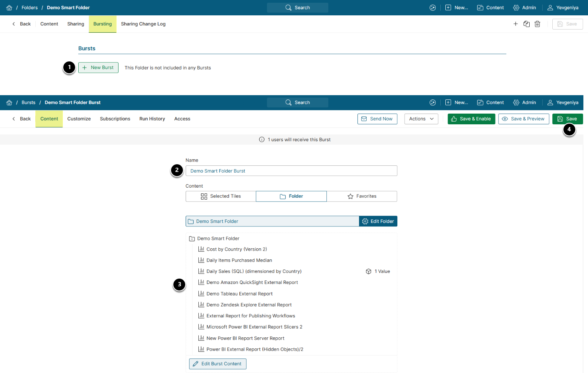Viewport: 588px width, 373px height.
Task: Open the Bursting tab
Action: click(x=102, y=24)
